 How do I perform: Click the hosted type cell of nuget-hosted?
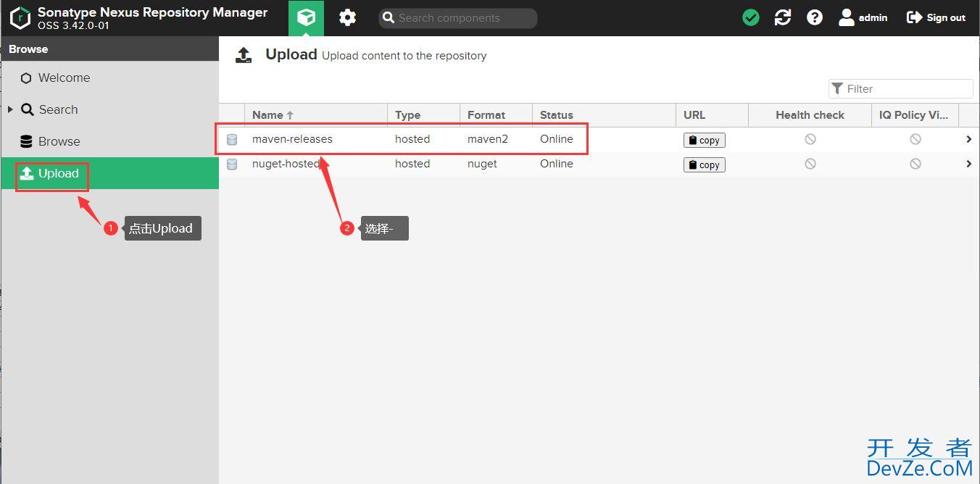point(412,164)
